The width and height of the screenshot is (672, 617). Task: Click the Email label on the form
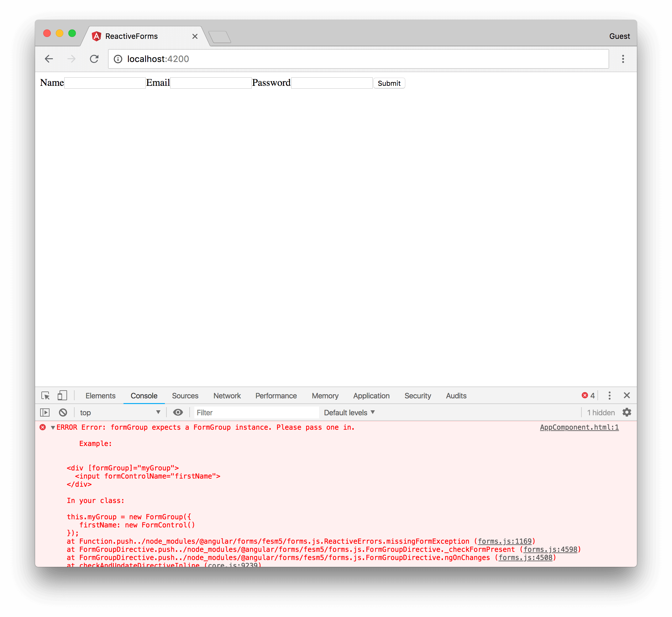coord(158,83)
